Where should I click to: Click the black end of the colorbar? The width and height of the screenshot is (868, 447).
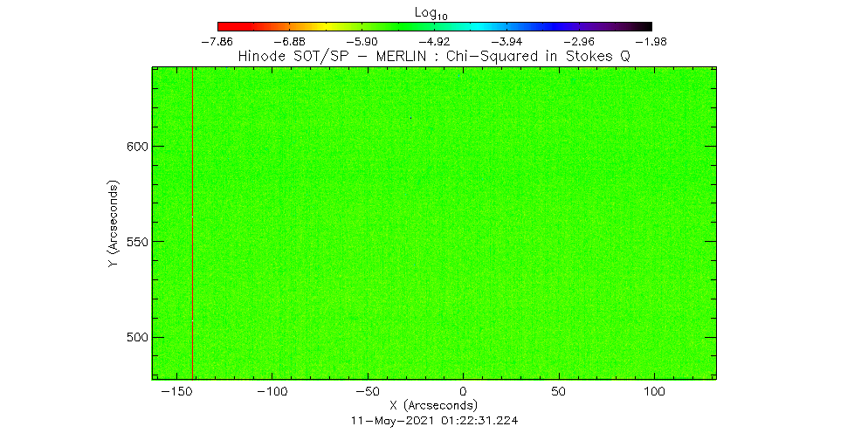[x=645, y=26]
